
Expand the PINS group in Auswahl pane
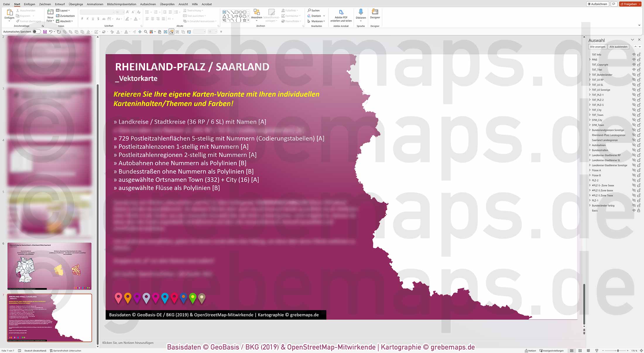point(590,59)
